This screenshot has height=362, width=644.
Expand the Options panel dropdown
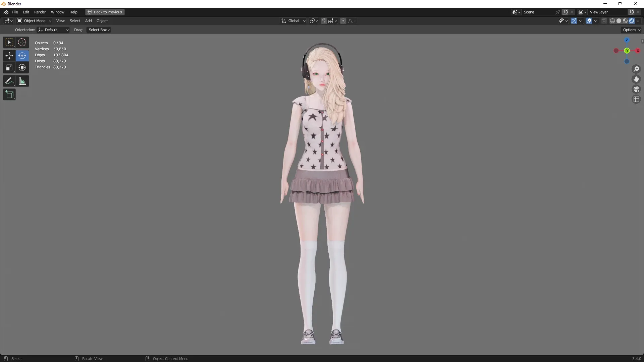tap(631, 29)
